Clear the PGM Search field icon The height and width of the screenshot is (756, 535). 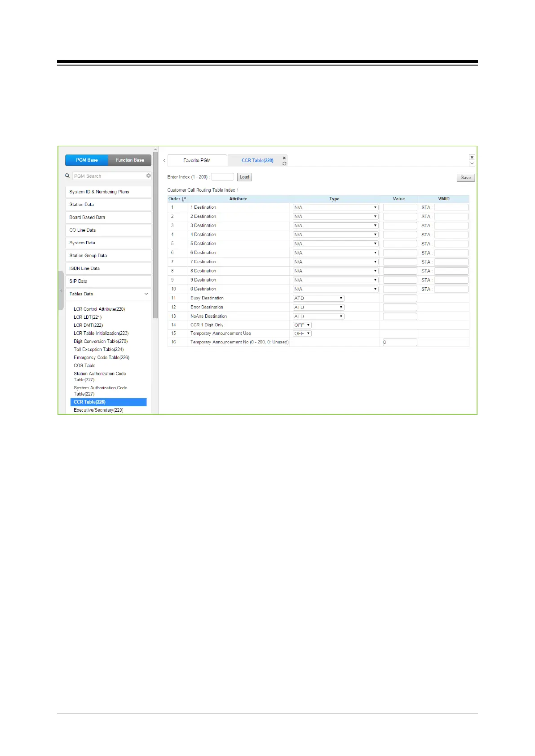[148, 176]
